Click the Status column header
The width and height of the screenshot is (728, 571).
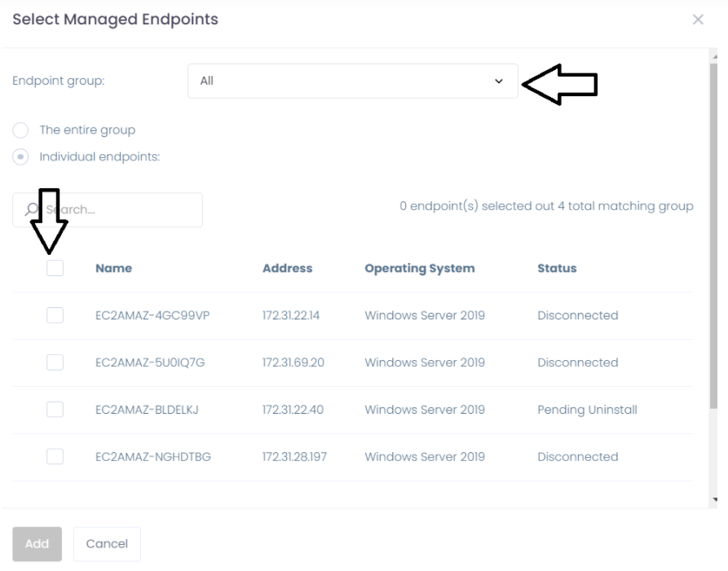557,269
